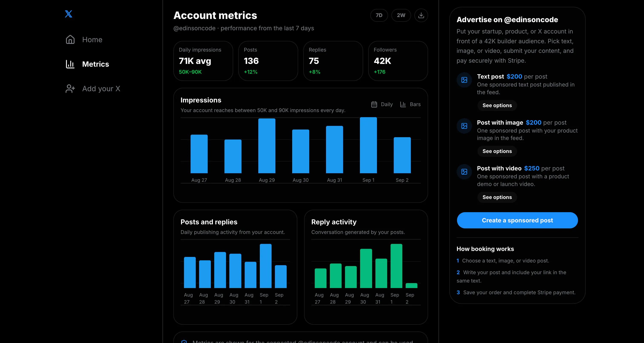Click the Aug 30 Impressions bar

point(301,151)
